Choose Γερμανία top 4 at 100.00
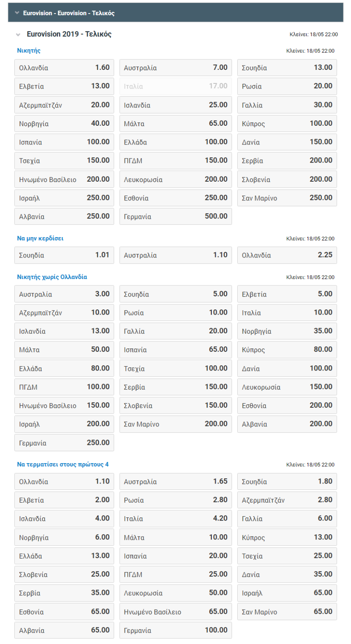Image resolution: width=351 pixels, height=644 pixels. pos(175,630)
